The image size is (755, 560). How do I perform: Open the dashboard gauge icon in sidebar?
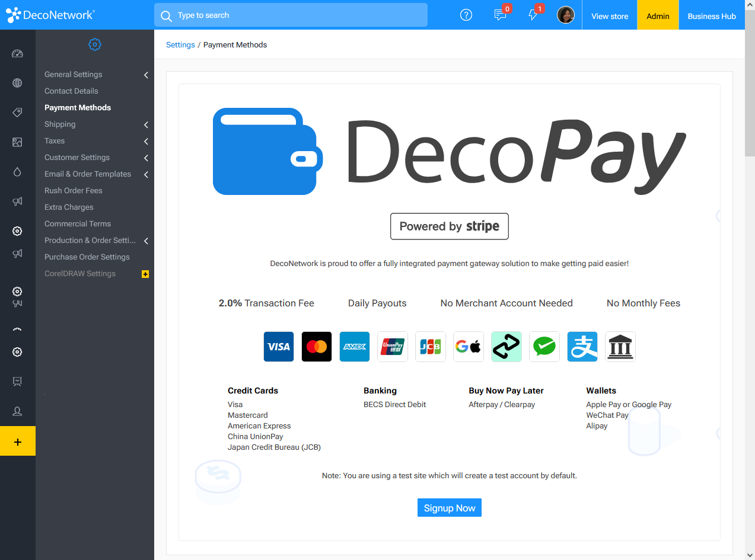(17, 53)
